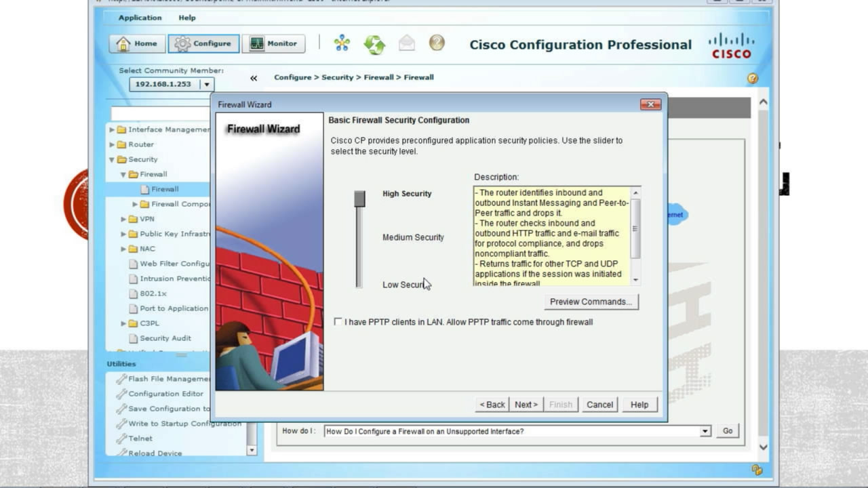Click Save Configuration to PC utility
Screen dimensions: 868x488
(163, 409)
